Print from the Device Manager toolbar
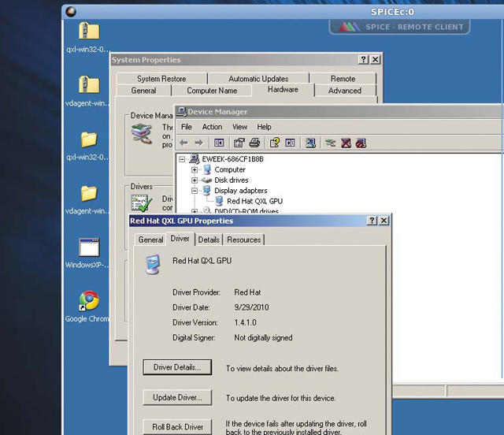 (x=254, y=143)
